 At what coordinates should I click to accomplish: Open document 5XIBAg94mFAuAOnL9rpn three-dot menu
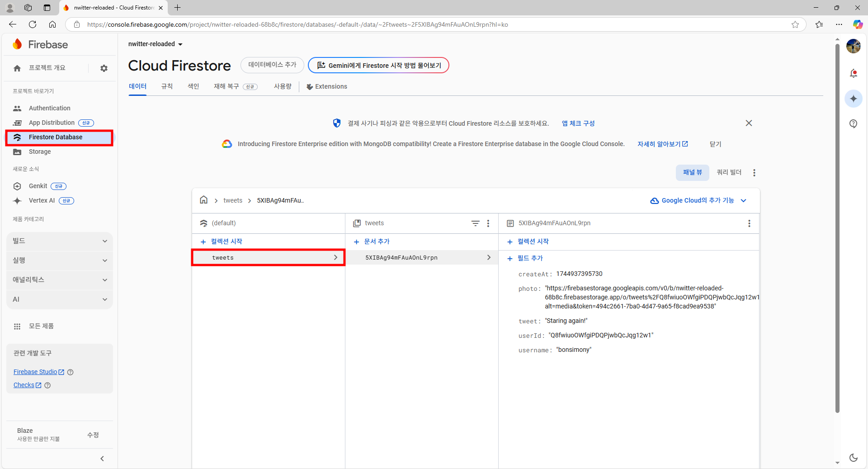click(x=749, y=223)
